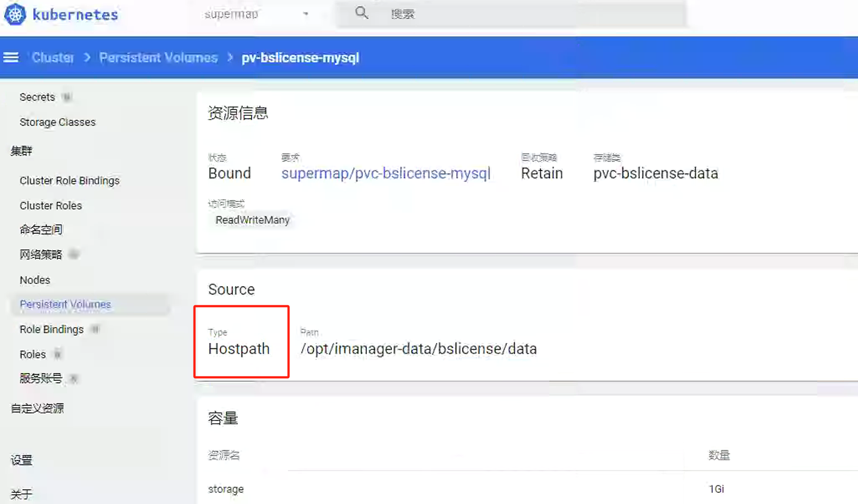The width and height of the screenshot is (858, 504).
Task: Open Nodes in sidebar
Action: [35, 280]
